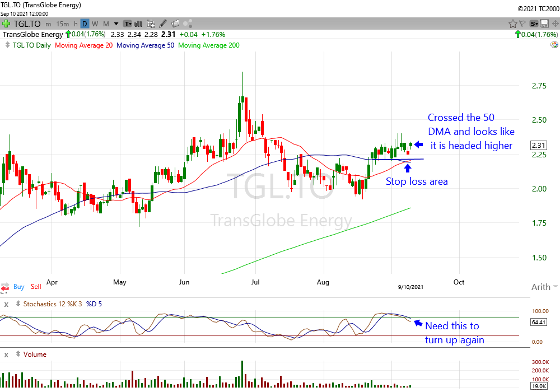Screen dimensions: 560x392
Task: Click the Volume pane reorder arrows
Action: (18, 354)
